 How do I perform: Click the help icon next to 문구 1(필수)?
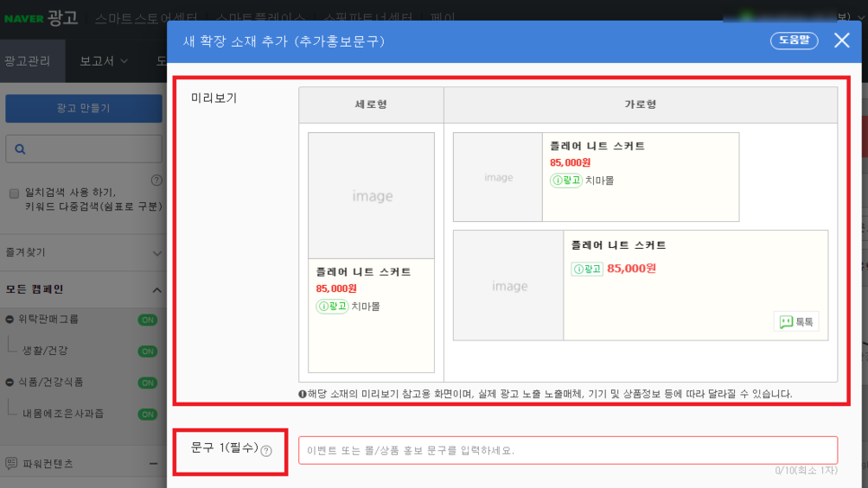(266, 451)
